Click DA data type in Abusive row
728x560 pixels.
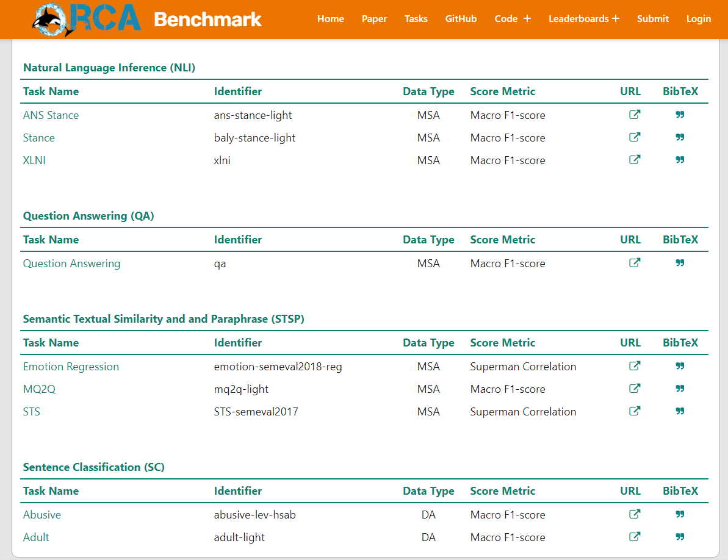428,514
